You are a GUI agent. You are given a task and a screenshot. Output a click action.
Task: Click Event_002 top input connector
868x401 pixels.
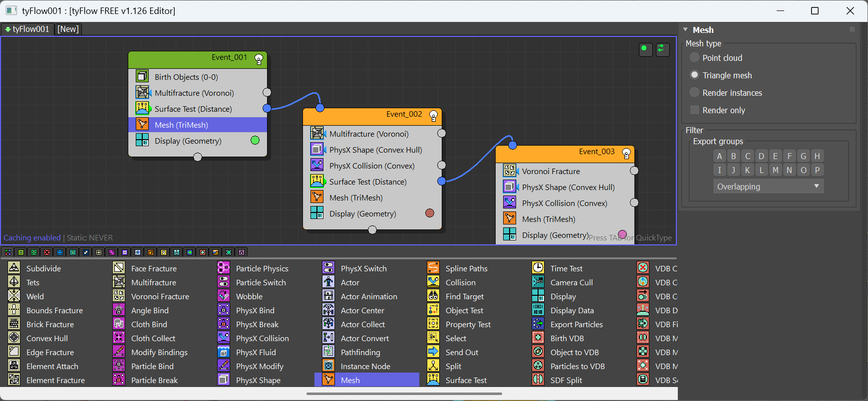[x=320, y=108]
